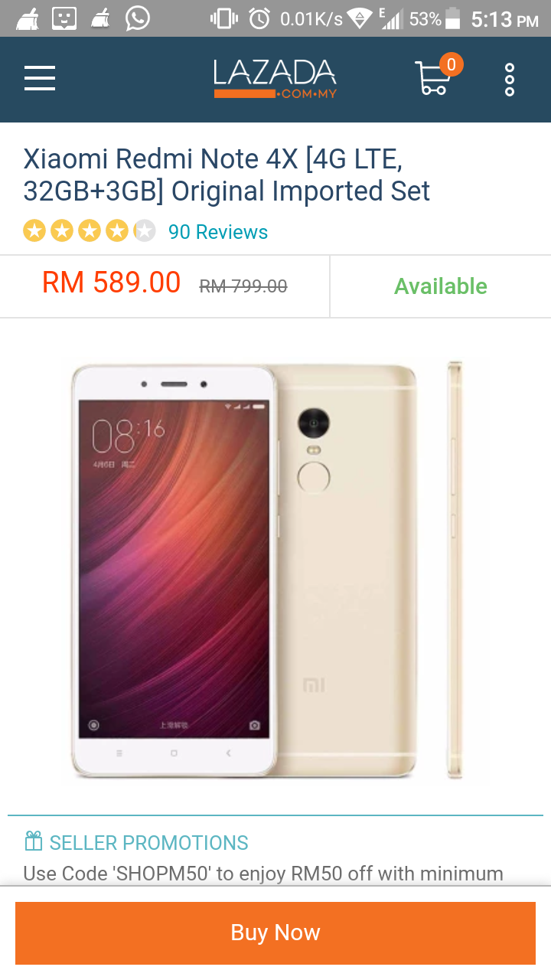Tap the gift icon beside Seller Promotions
Image resolution: width=551 pixels, height=980 pixels.
(x=34, y=842)
